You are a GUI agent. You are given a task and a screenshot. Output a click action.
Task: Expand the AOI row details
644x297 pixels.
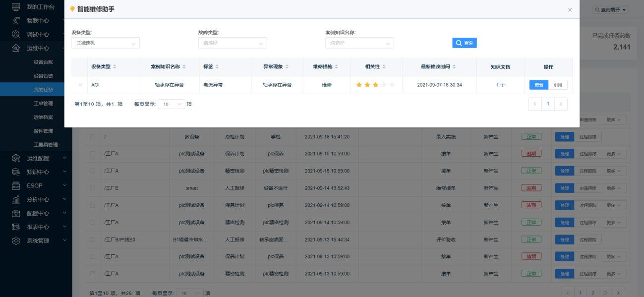click(80, 85)
